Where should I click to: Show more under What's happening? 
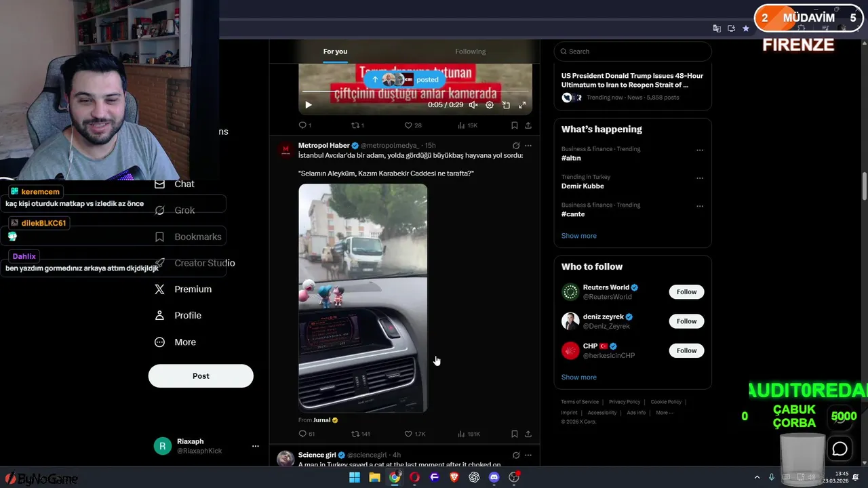pyautogui.click(x=579, y=236)
